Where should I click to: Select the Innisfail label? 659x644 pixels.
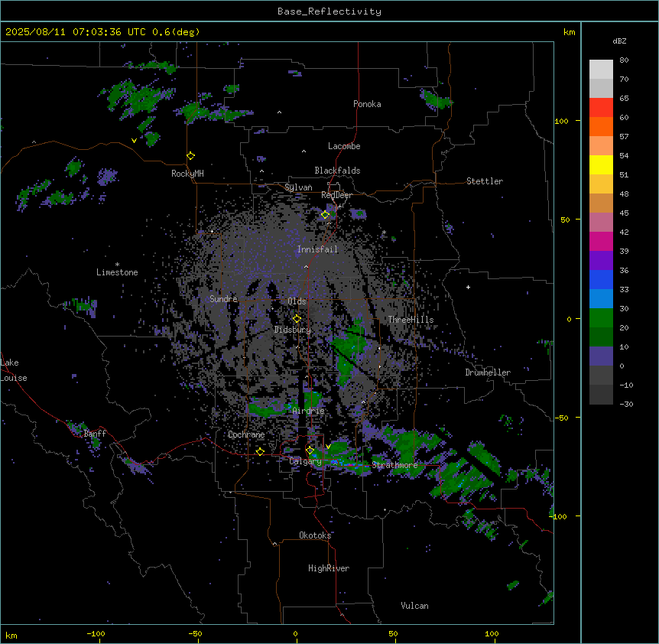point(317,249)
